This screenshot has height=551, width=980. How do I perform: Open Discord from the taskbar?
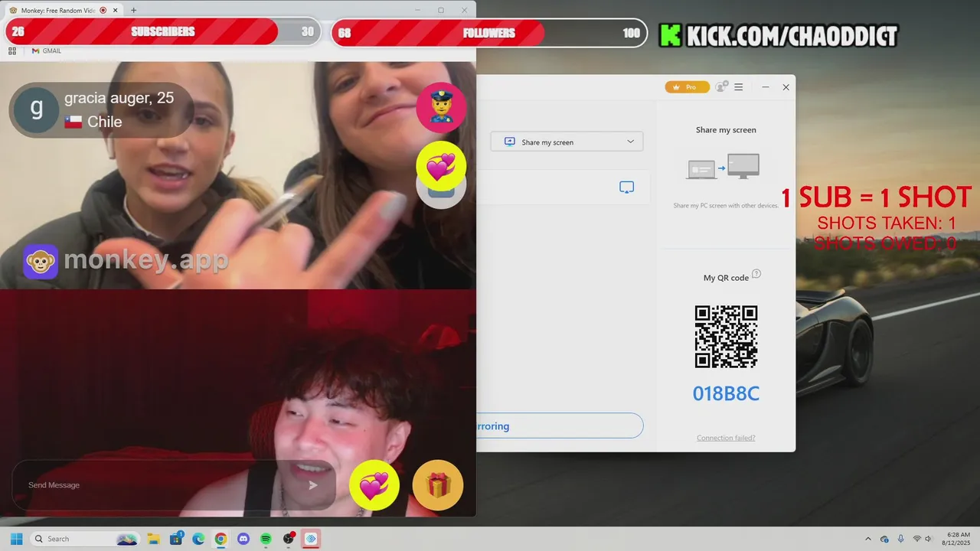243,539
